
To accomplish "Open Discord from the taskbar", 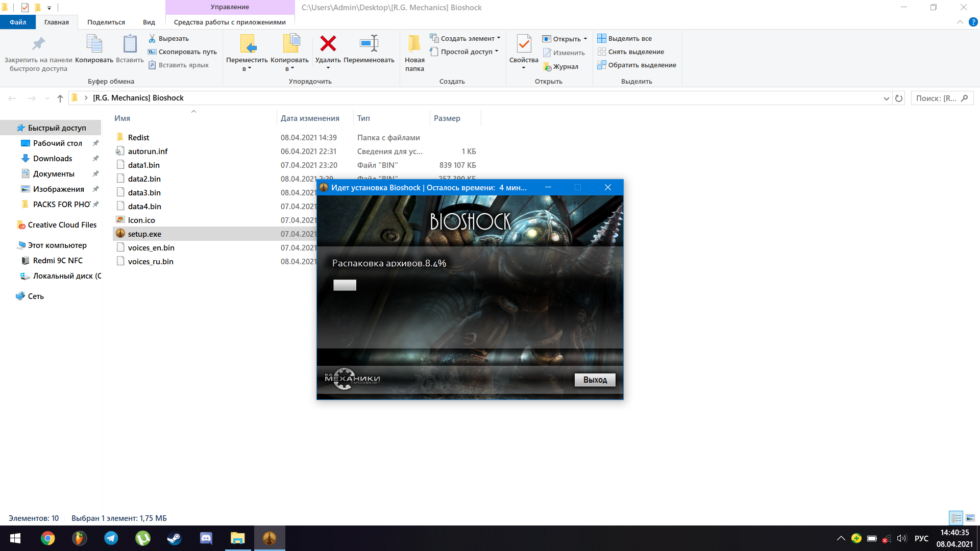I will click(x=206, y=538).
